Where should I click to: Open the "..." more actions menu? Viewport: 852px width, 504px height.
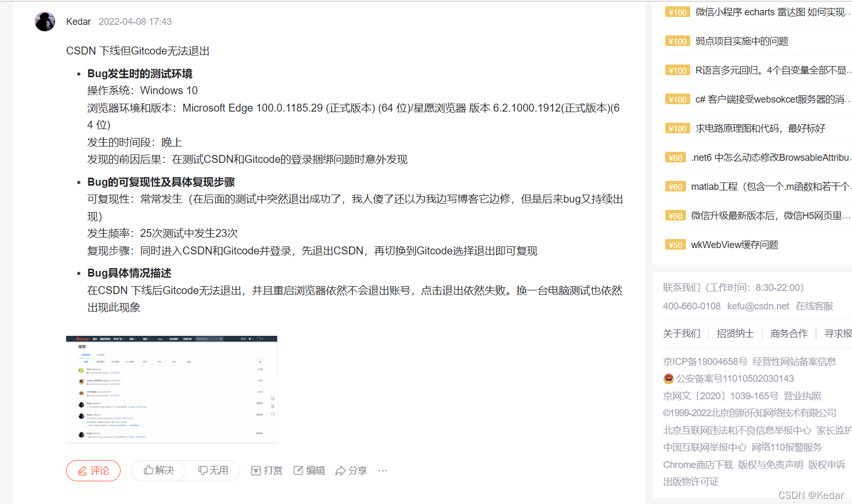pyautogui.click(x=383, y=470)
